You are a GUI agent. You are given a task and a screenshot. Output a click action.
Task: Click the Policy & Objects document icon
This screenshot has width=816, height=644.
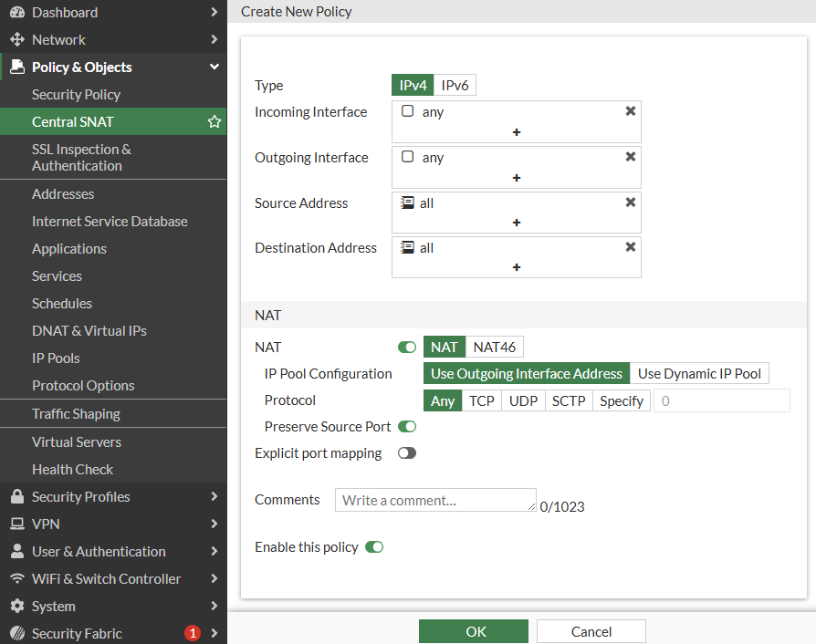17,67
